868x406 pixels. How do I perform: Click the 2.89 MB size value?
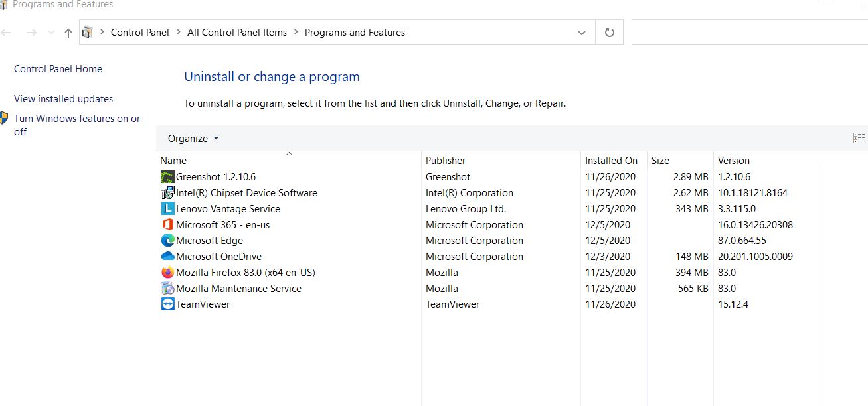(691, 177)
